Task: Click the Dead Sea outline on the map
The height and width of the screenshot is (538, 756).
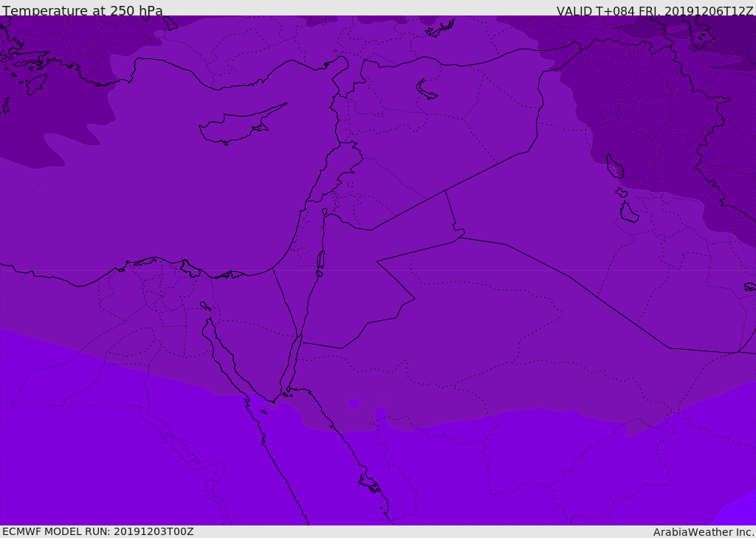Action: pos(320,263)
